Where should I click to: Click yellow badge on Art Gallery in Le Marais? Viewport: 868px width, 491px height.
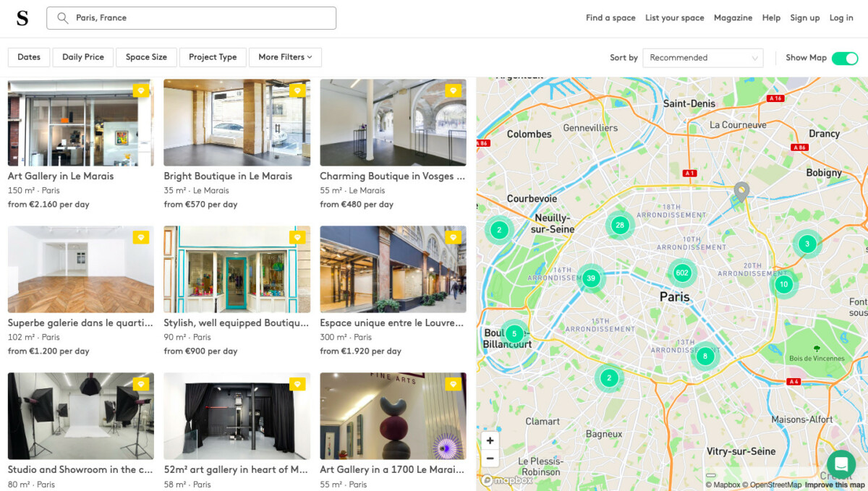click(141, 90)
